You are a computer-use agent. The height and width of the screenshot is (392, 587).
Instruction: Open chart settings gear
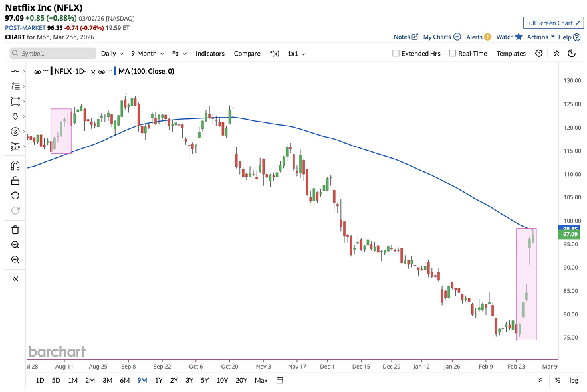click(x=538, y=54)
